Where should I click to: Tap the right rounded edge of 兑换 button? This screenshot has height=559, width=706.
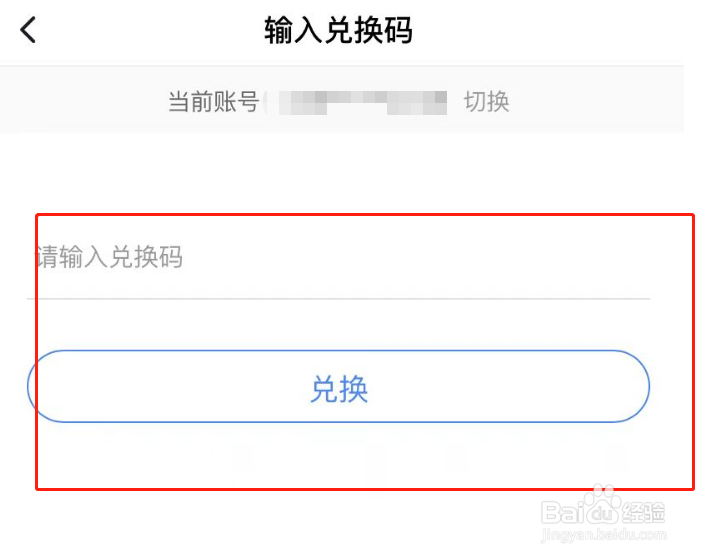coord(637,386)
